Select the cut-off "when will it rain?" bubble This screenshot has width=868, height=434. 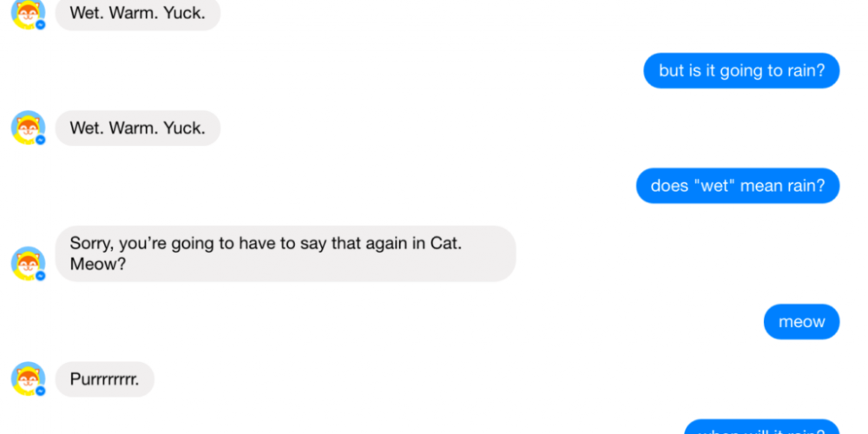point(762,428)
